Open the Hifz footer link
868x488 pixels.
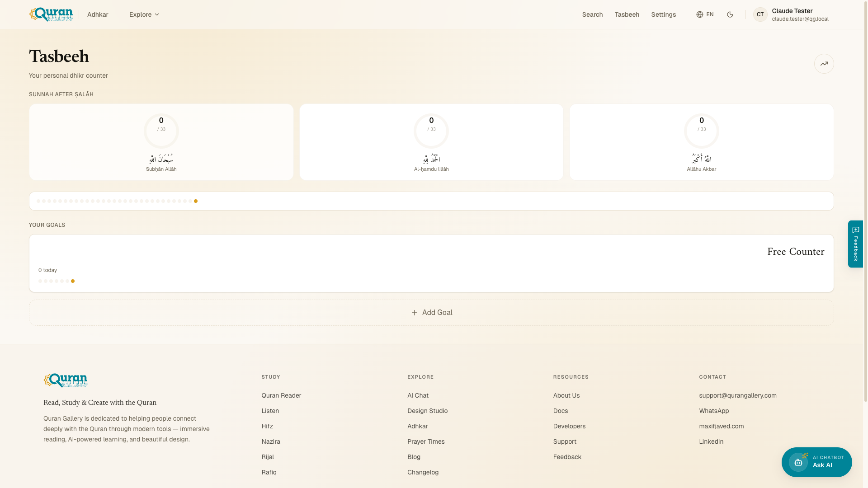tap(267, 426)
